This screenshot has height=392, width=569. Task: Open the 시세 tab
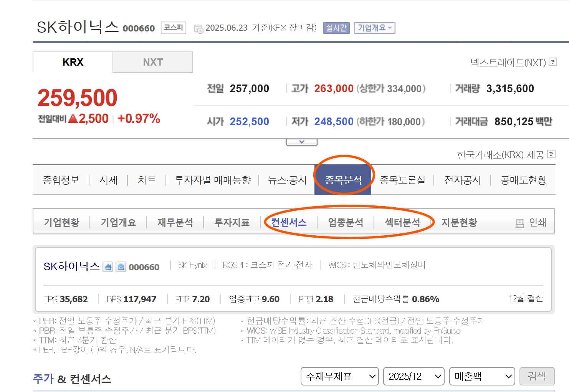pos(108,180)
